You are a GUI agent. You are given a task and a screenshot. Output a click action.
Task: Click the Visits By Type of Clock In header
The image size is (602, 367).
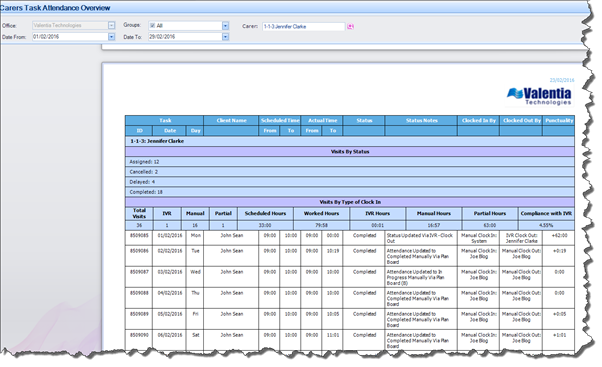[350, 202]
